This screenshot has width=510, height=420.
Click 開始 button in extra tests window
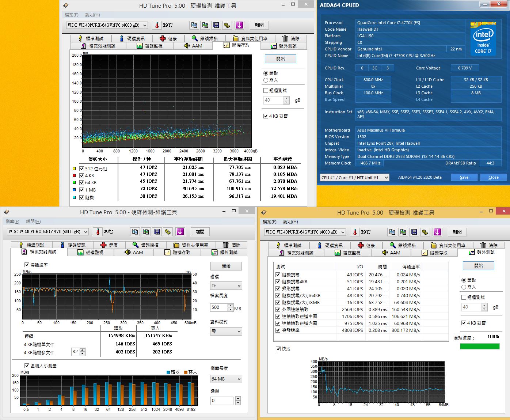[479, 266]
